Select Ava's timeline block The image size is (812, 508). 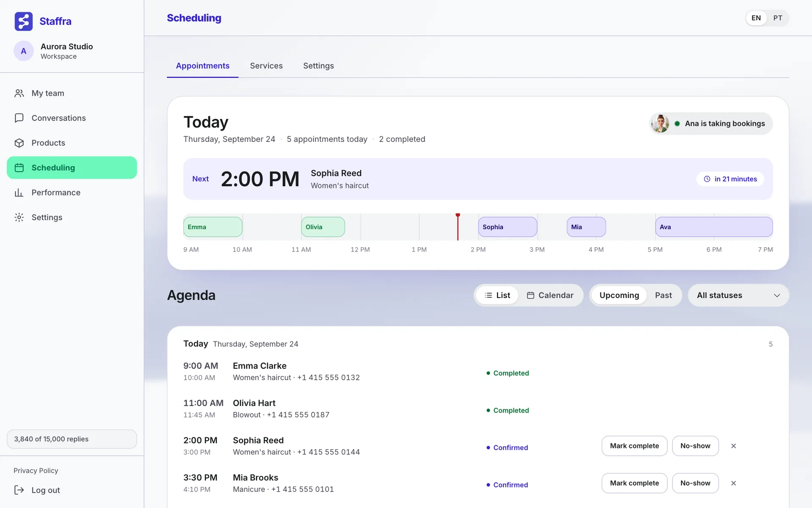pos(714,227)
